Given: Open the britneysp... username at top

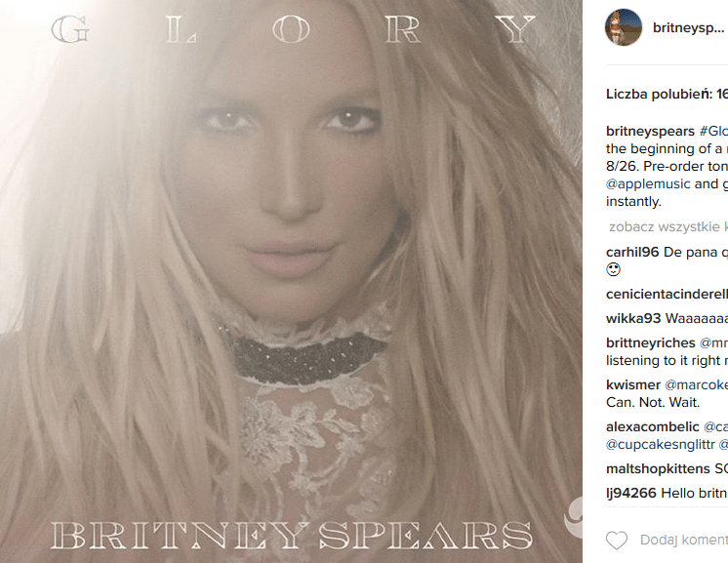Looking at the screenshot, I should [689, 28].
